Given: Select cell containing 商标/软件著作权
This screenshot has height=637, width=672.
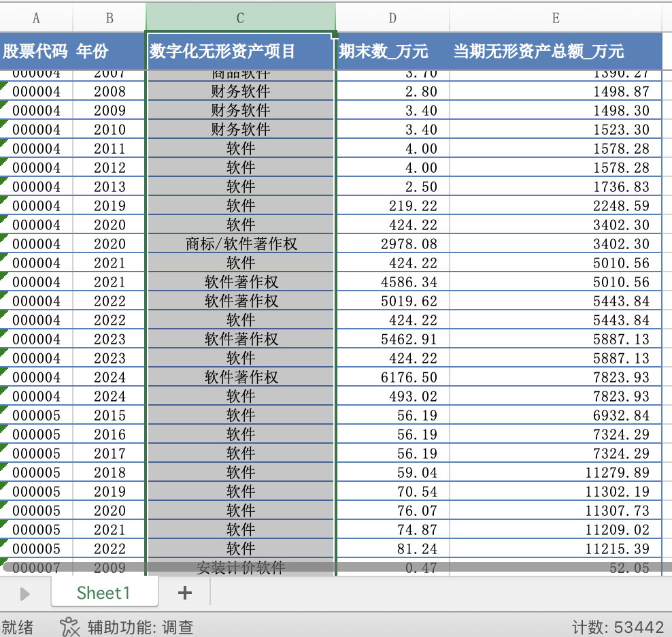Looking at the screenshot, I should (240, 244).
